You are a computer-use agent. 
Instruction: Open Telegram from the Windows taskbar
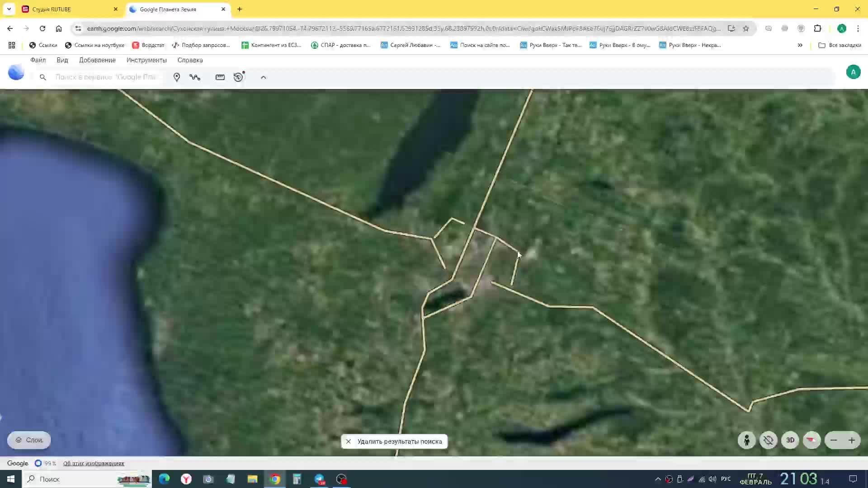coord(320,479)
